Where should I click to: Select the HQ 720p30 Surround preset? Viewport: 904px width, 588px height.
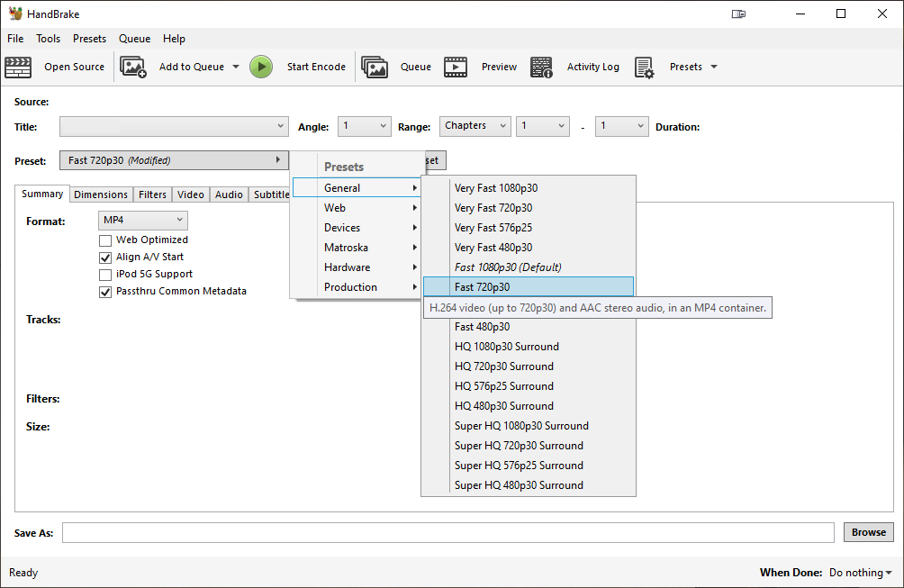[529, 366]
